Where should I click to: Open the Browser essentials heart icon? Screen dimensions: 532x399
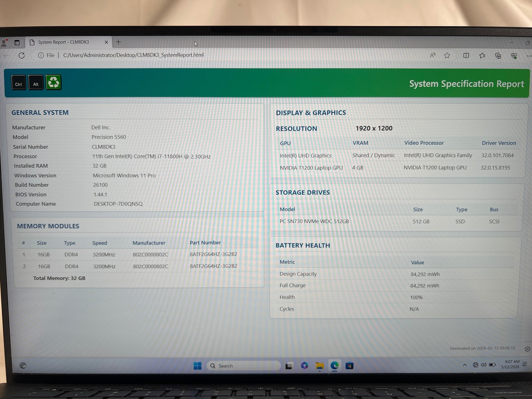[514, 56]
